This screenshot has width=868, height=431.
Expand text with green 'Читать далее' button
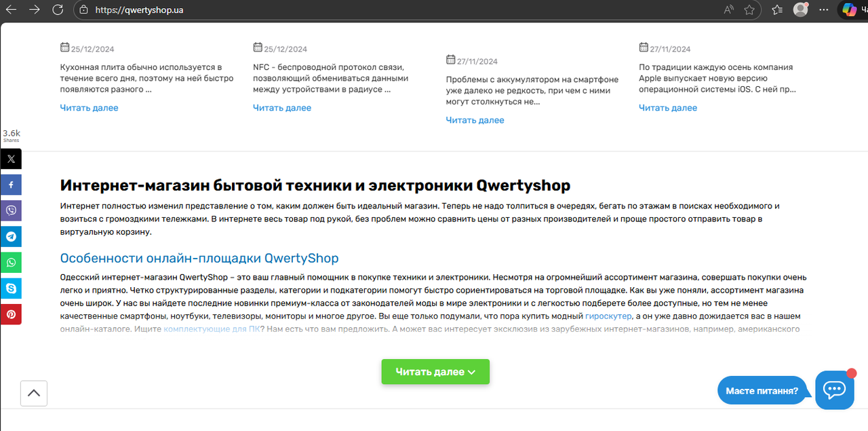pos(435,372)
